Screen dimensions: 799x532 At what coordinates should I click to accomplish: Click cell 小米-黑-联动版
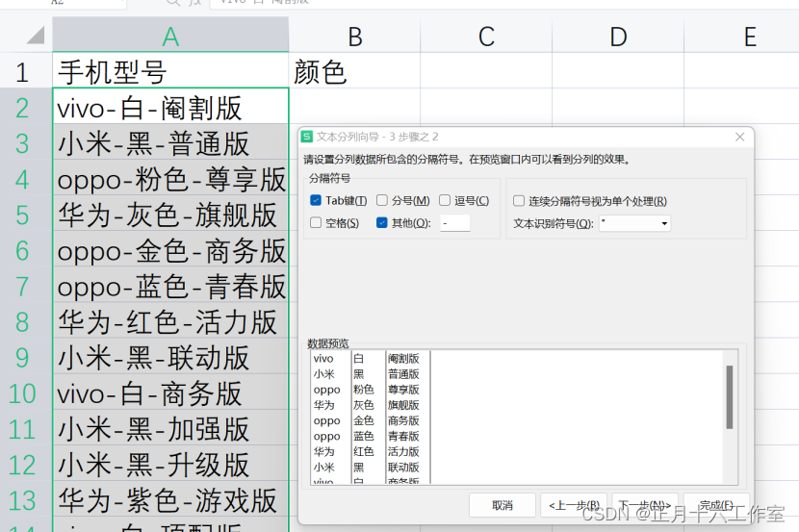(x=170, y=356)
